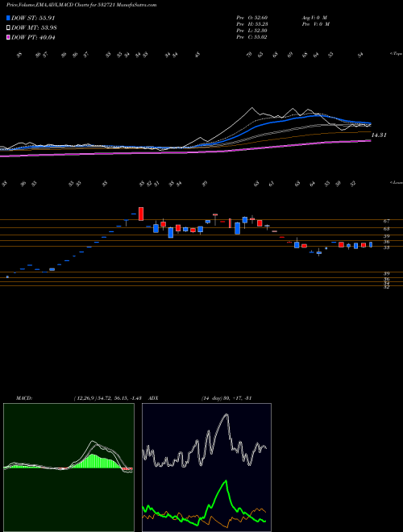Click the ADX indicator label

153,398
